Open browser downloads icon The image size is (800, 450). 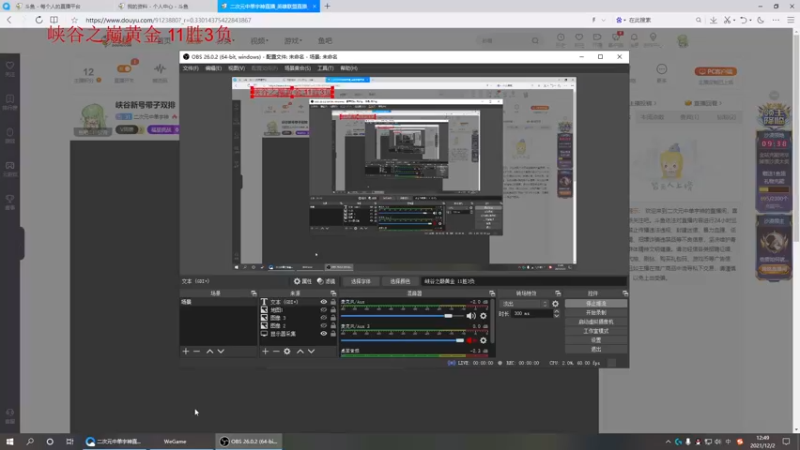(x=713, y=20)
